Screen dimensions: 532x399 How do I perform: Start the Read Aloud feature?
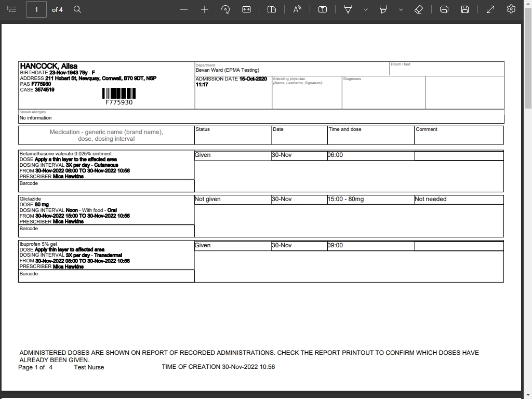(x=297, y=9)
